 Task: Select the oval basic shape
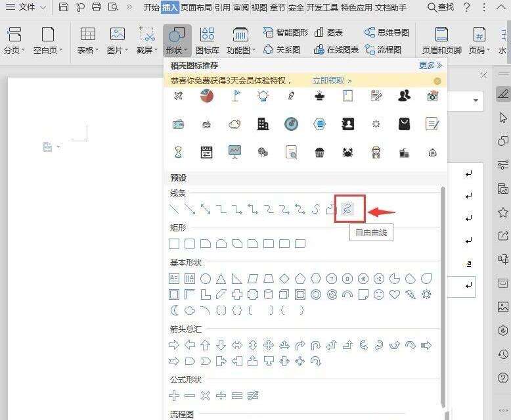point(206,279)
